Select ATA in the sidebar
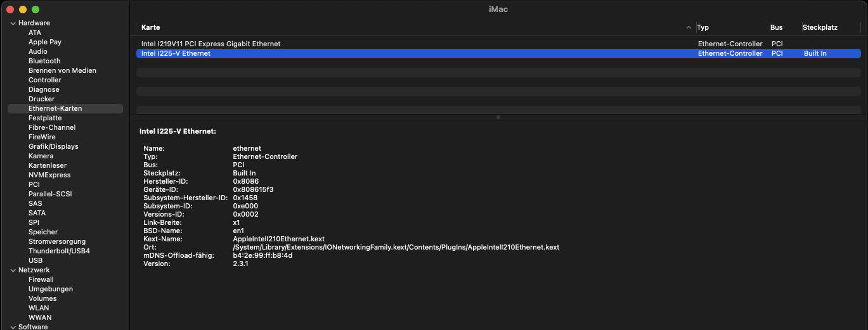Image resolution: width=868 pixels, height=330 pixels. 35,32
